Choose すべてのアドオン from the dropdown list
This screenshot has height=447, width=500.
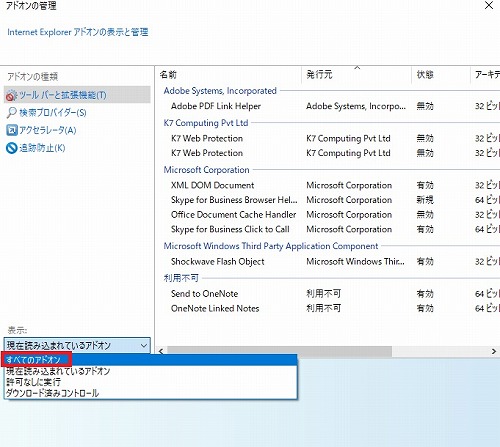click(x=150, y=360)
